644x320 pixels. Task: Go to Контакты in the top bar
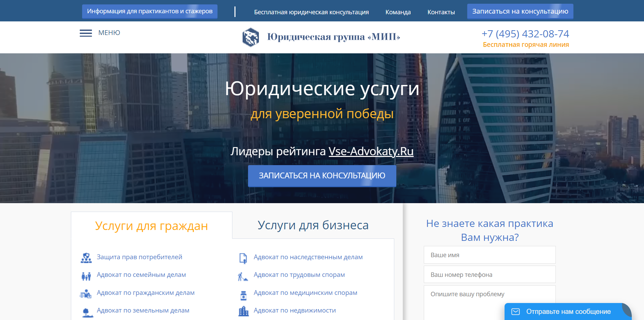[x=441, y=12]
